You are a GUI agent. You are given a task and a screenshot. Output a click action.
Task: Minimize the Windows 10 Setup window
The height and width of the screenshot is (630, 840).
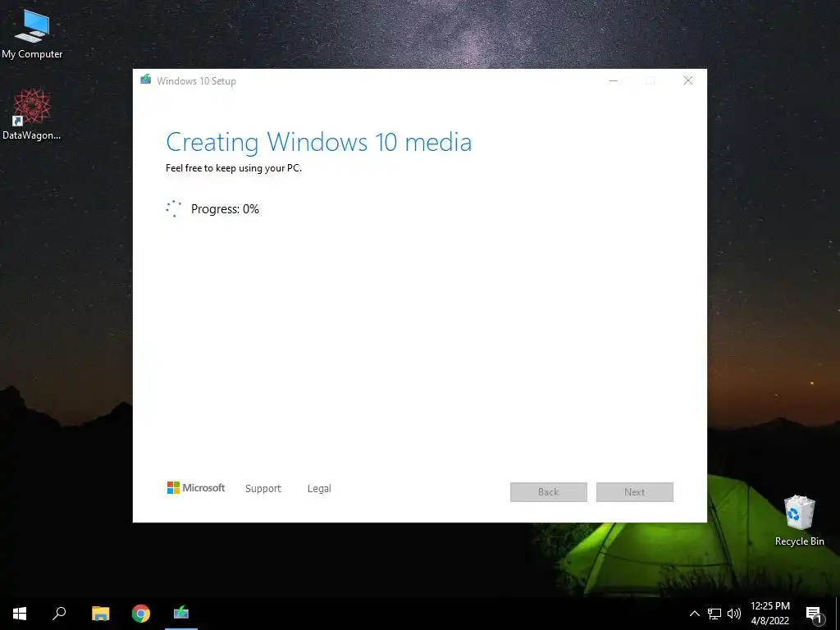[614, 81]
